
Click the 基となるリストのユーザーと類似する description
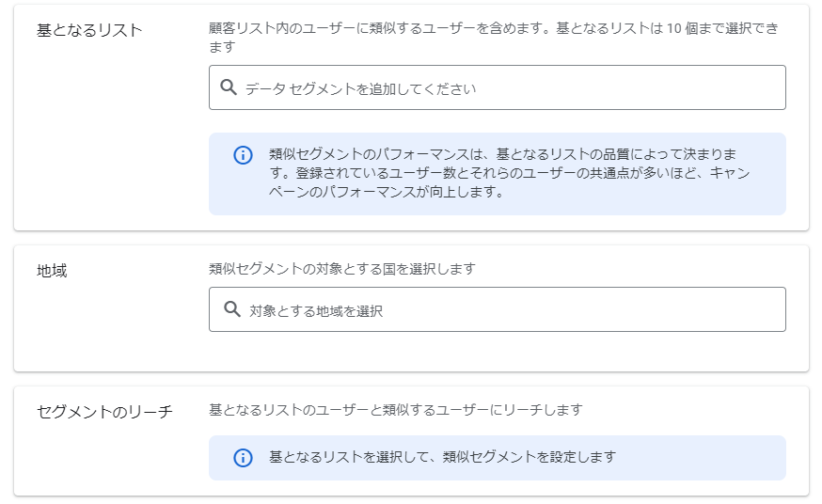[396, 410]
